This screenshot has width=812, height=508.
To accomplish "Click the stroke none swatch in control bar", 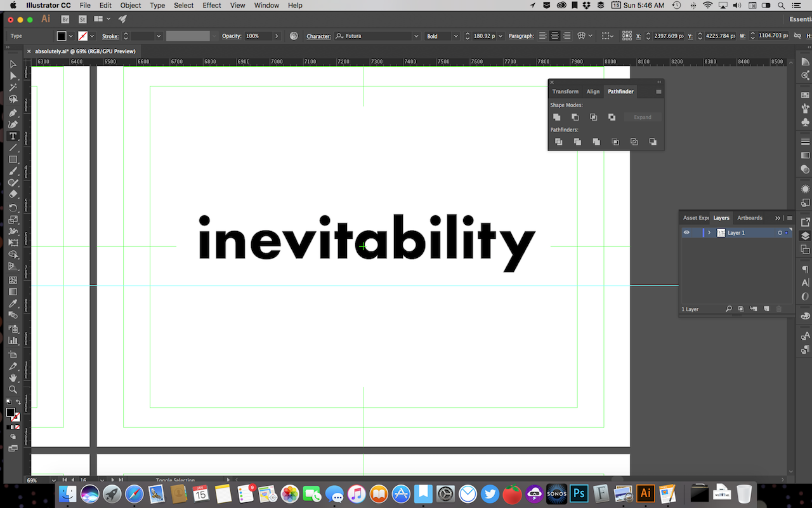I will [82, 36].
